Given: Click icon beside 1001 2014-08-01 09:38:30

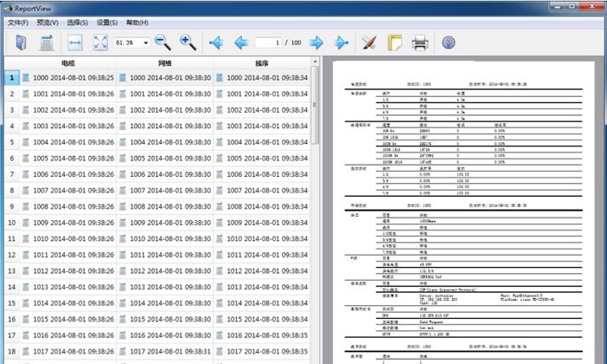Looking at the screenshot, I should pyautogui.click(x=122, y=94).
